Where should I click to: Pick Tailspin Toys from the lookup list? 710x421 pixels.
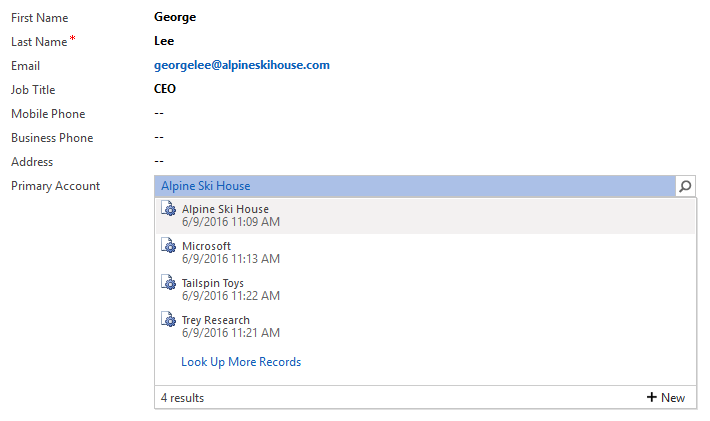425,290
